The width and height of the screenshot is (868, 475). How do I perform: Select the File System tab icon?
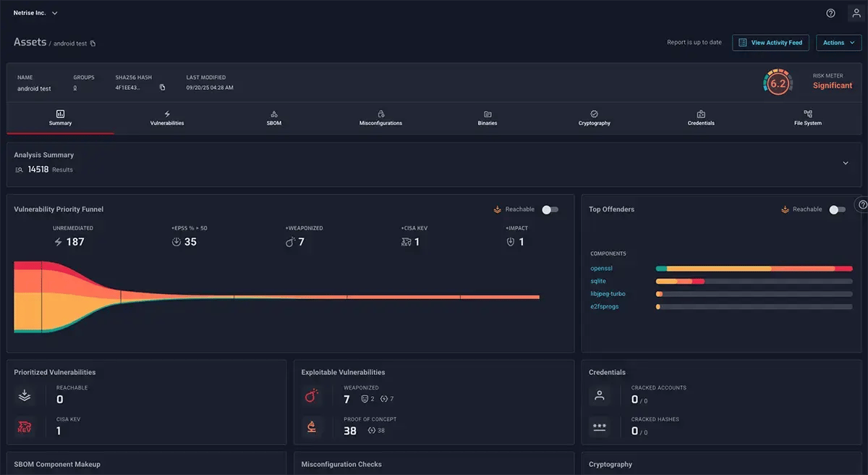pos(807,114)
